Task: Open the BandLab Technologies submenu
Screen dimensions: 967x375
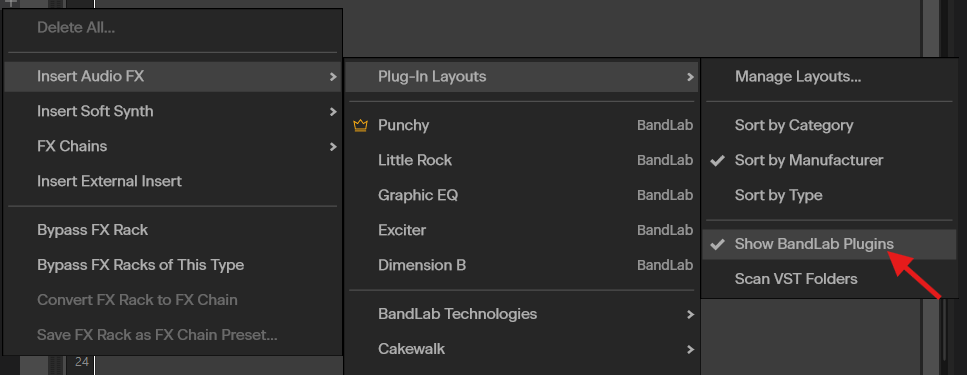Action: point(522,314)
